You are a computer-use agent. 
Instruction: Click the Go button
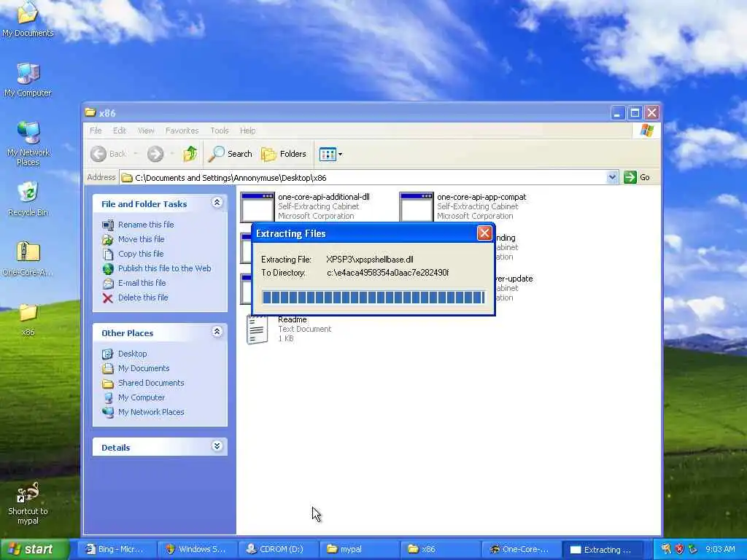(x=637, y=177)
